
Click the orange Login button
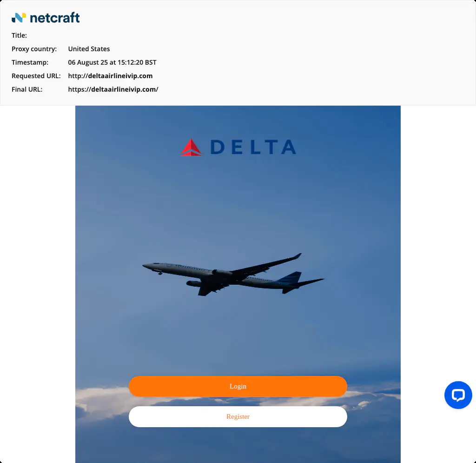[x=238, y=386]
